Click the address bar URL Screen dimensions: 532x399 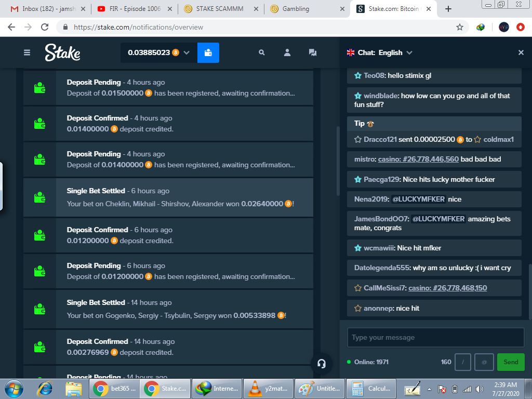pyautogui.click(x=138, y=27)
